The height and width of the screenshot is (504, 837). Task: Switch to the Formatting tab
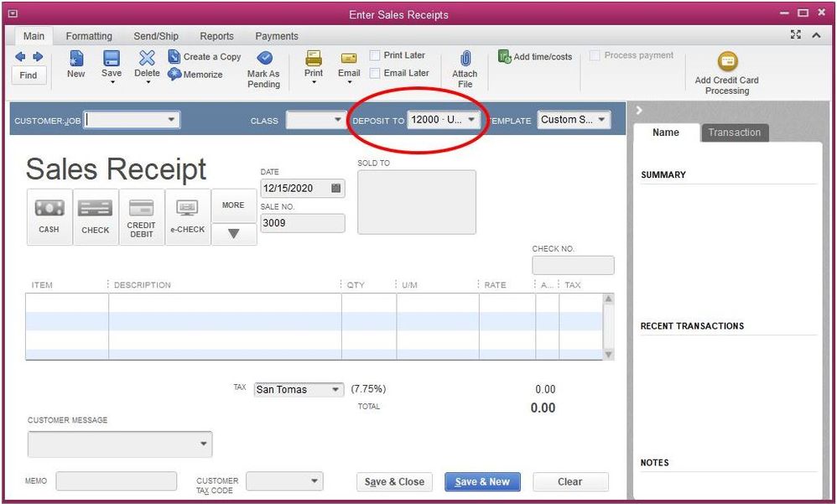click(89, 36)
